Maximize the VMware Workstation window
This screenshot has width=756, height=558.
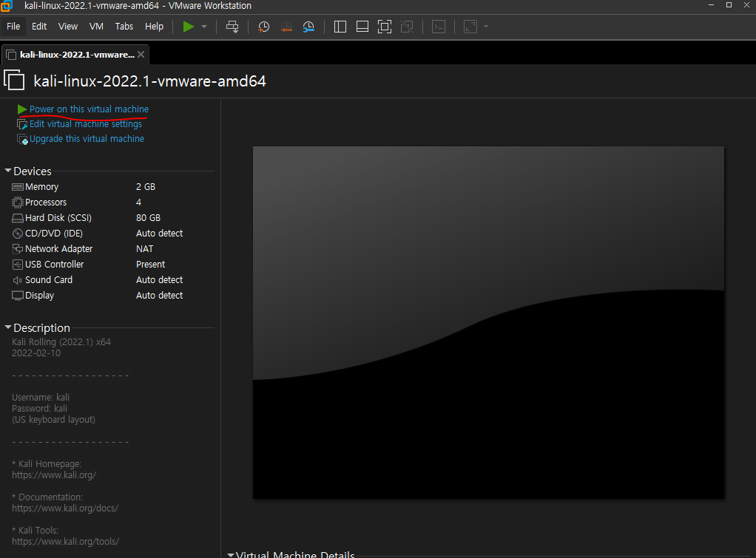[729, 5]
